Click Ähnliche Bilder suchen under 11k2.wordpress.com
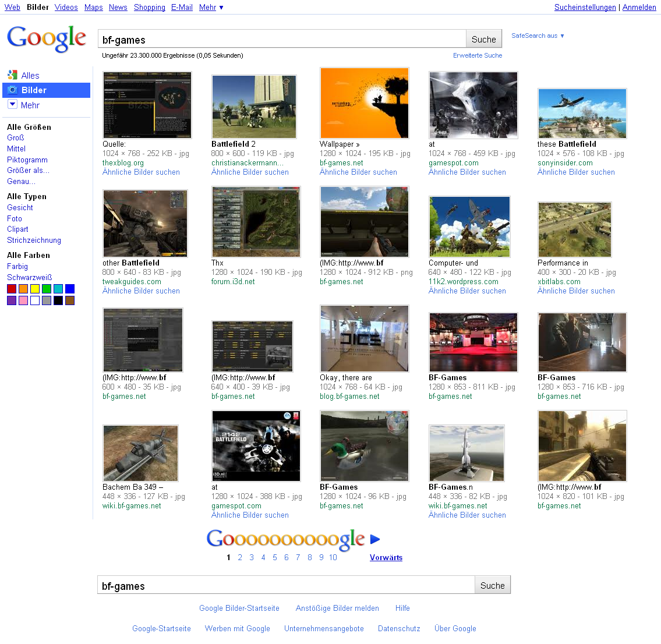 pyautogui.click(x=467, y=291)
